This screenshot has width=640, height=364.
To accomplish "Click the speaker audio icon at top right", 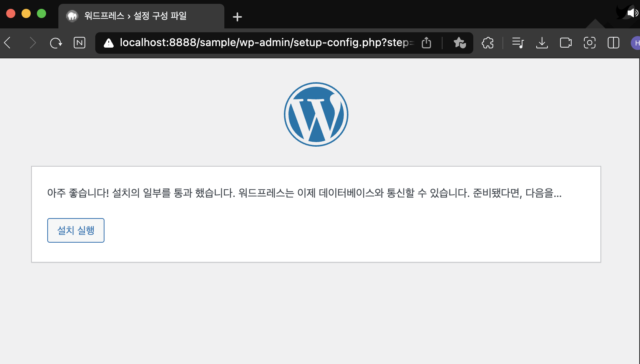I will [632, 13].
